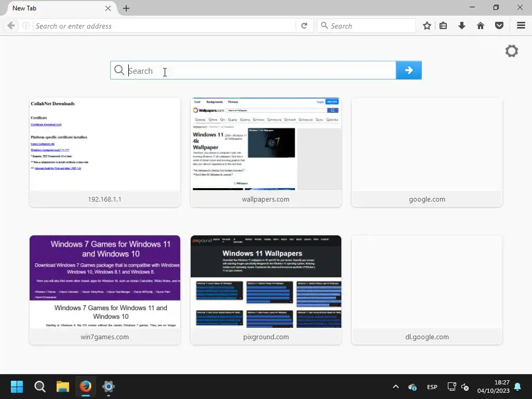Open the win7games.com tile
The image size is (532, 399).
105,290
